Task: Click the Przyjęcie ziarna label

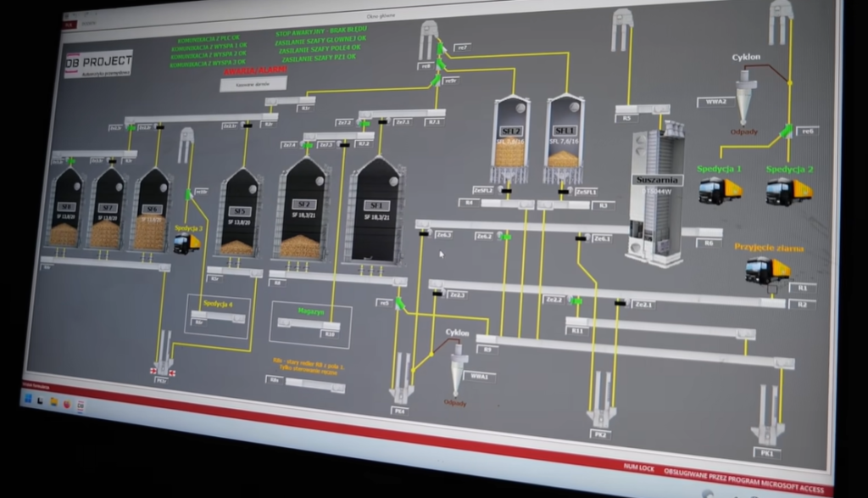Action: [768, 248]
